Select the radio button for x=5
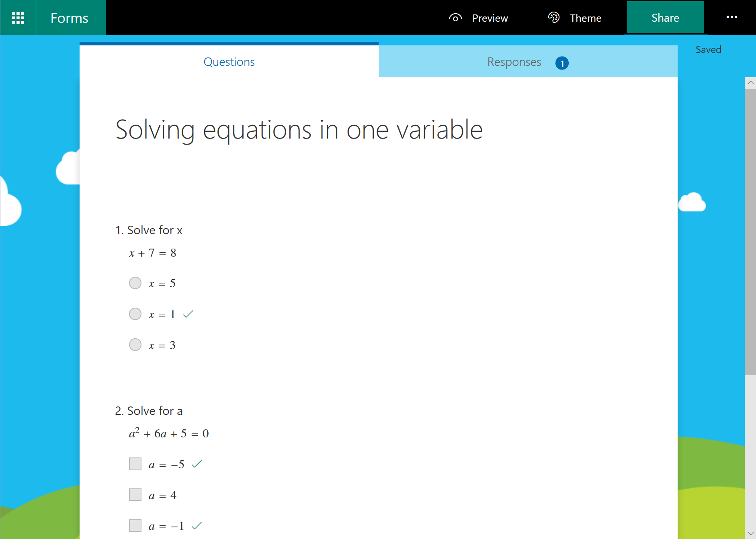 pos(135,283)
